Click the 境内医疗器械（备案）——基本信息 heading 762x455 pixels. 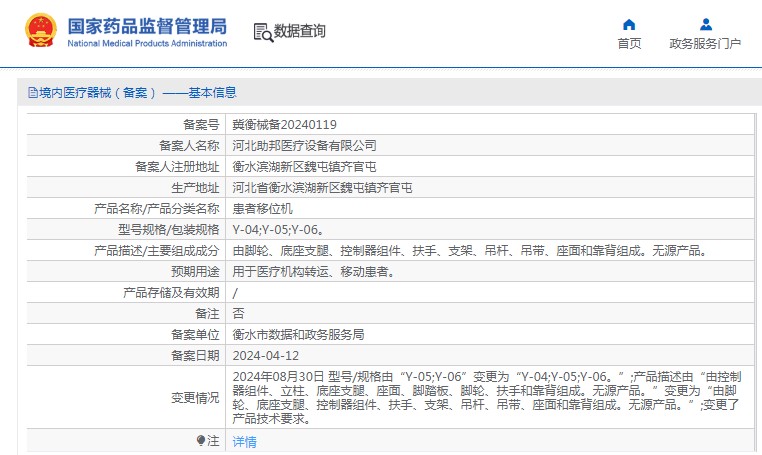pyautogui.click(x=138, y=92)
